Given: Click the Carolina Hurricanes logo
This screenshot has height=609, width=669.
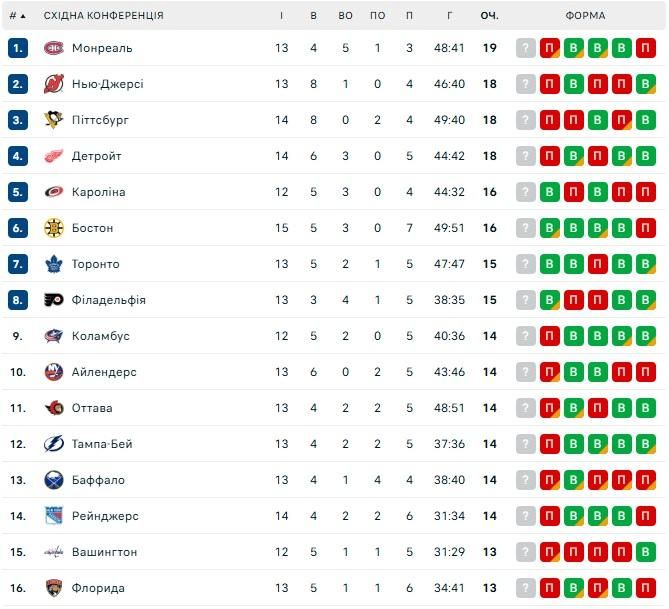Looking at the screenshot, I should [54, 192].
